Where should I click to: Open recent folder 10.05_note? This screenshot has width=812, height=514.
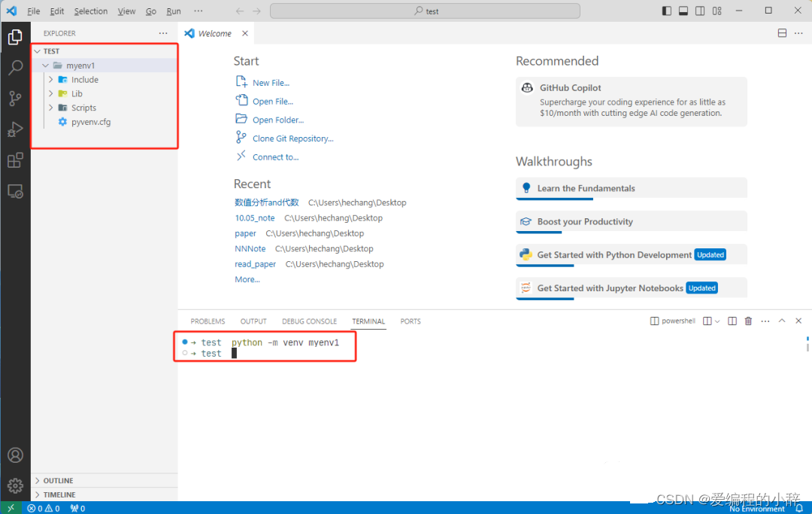click(x=255, y=218)
